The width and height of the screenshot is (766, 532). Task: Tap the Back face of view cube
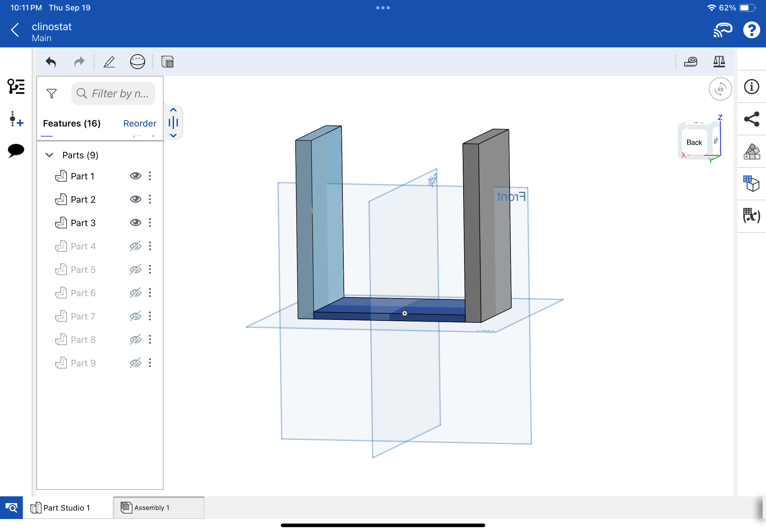click(x=694, y=142)
